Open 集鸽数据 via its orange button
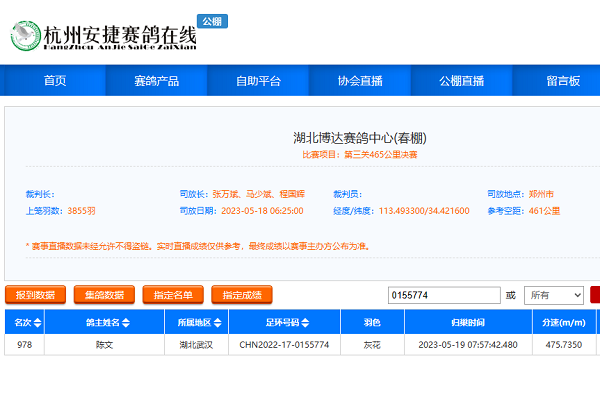This screenshot has width=600, height=413. [104, 295]
